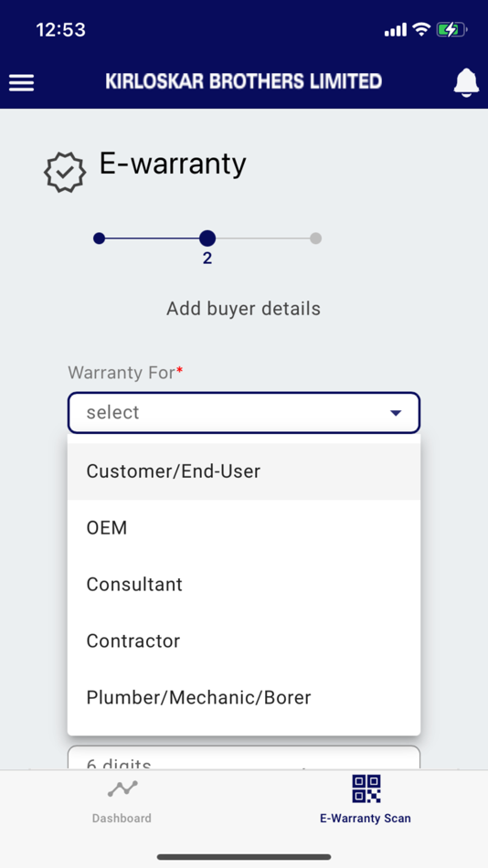
Task: Click the 6 digits input field
Action: click(x=244, y=757)
